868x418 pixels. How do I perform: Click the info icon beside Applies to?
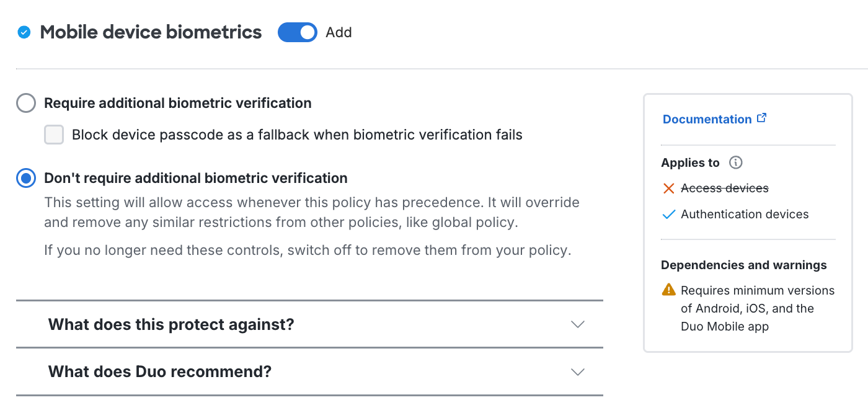click(x=735, y=162)
